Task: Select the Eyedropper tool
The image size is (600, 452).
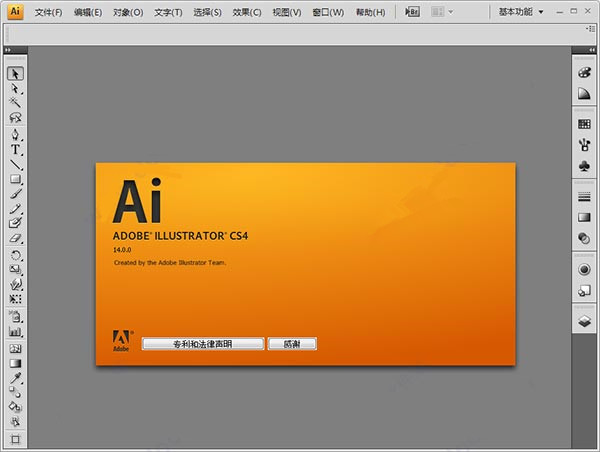Action: pos(15,377)
